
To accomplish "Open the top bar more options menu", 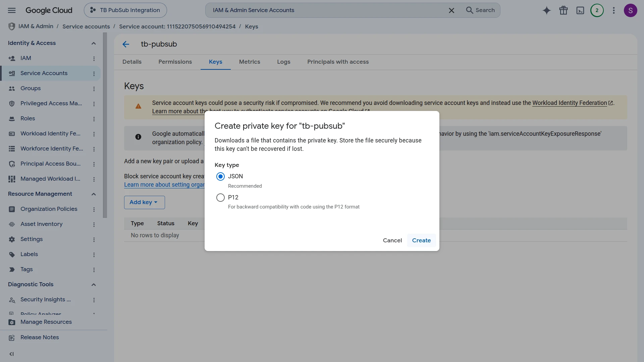I will pyautogui.click(x=614, y=10).
